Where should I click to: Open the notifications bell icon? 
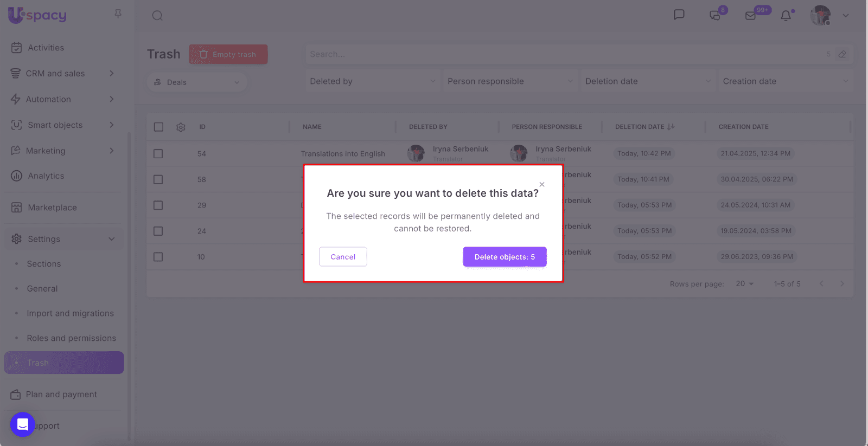coord(786,16)
